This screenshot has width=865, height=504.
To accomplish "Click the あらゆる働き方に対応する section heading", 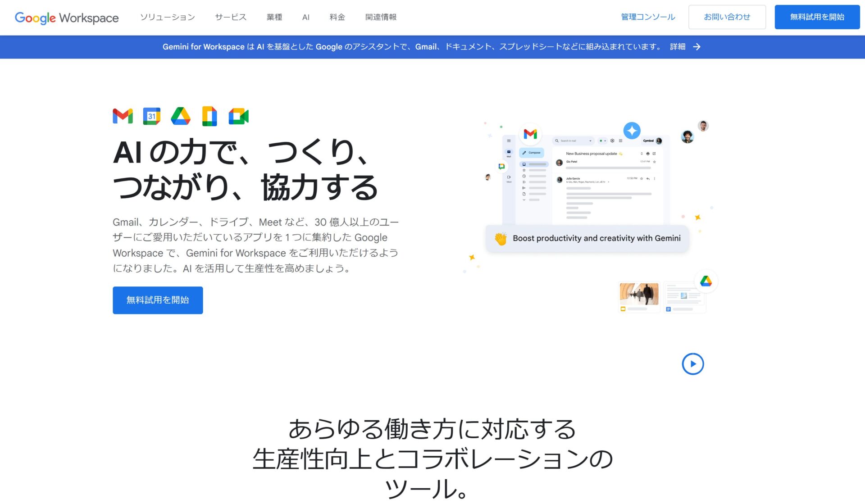I will click(x=432, y=459).
